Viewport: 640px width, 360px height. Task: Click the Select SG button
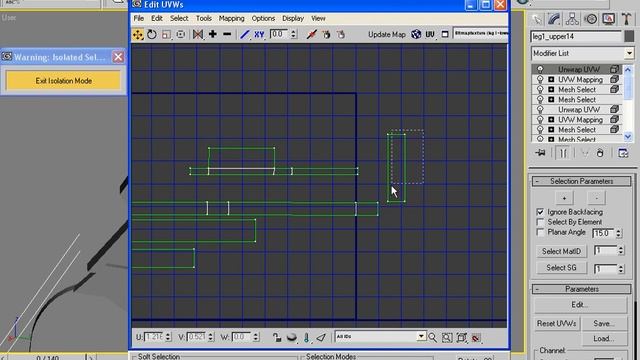coord(561,268)
